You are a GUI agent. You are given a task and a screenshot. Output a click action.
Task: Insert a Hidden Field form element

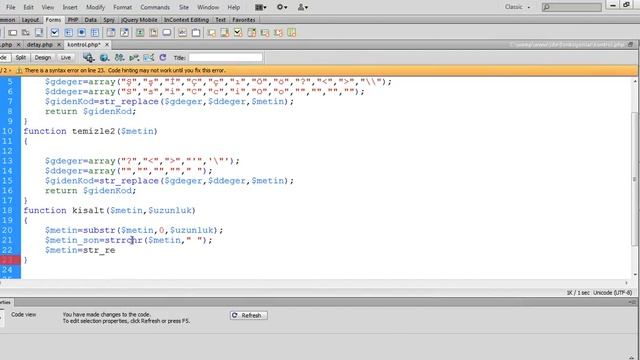[x=26, y=33]
